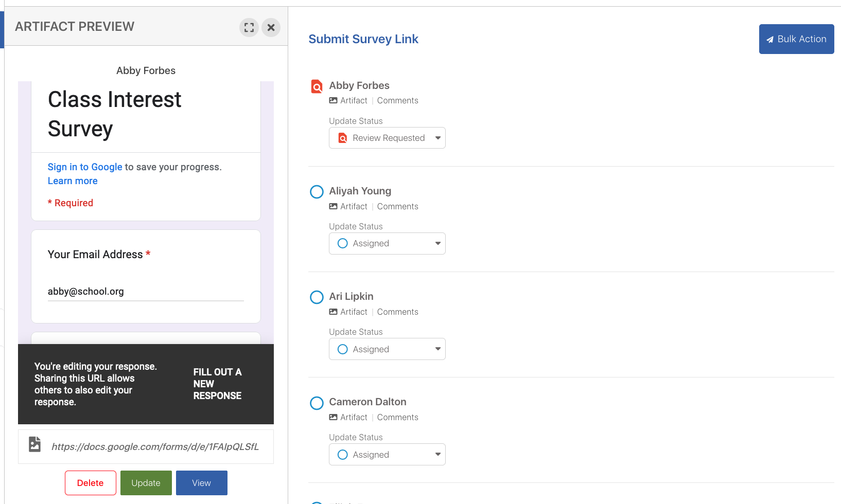Click Sign in to Google link
The image size is (841, 504).
[x=85, y=167]
